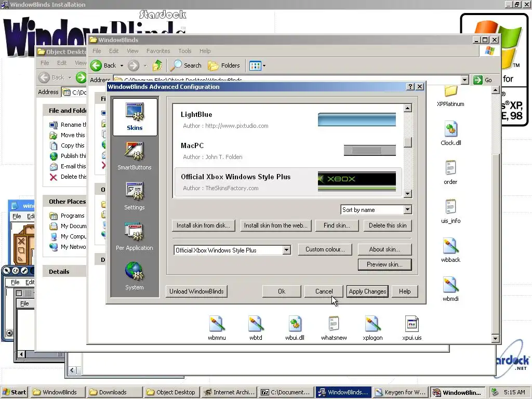Click the Find skin button

[x=337, y=225]
